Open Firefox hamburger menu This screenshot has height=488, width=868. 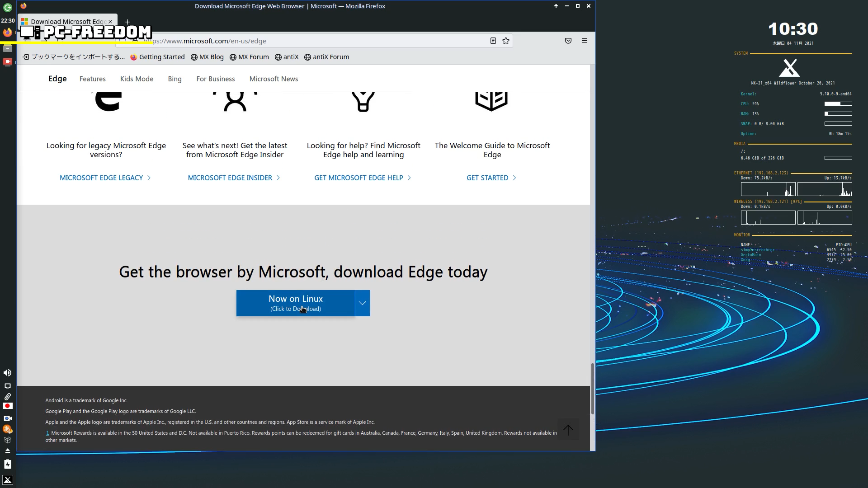point(585,41)
